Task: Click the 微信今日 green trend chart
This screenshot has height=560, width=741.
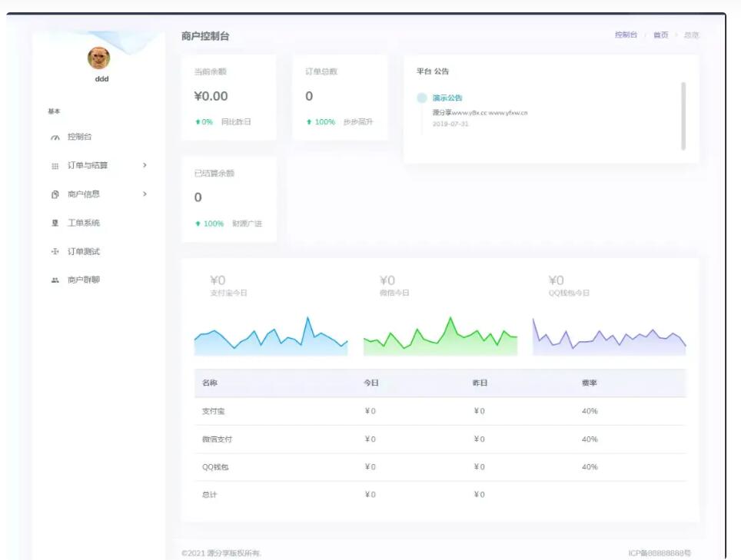Action: pyautogui.click(x=440, y=338)
